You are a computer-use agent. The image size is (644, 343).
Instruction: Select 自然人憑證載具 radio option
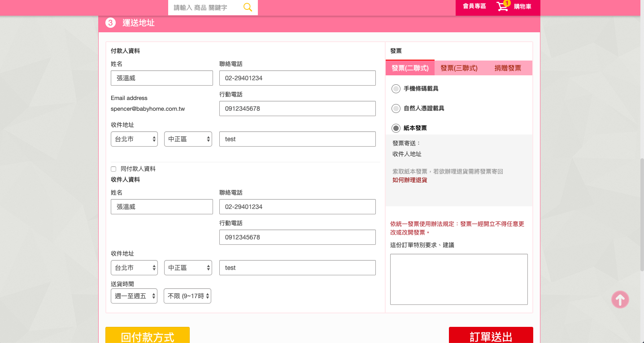pos(396,109)
